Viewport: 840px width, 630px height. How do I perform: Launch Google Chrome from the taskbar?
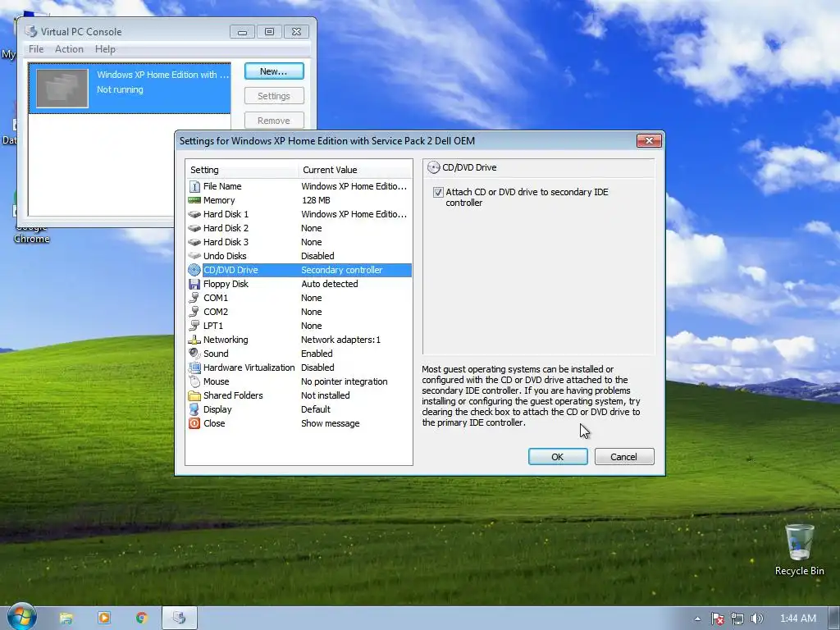(x=141, y=619)
